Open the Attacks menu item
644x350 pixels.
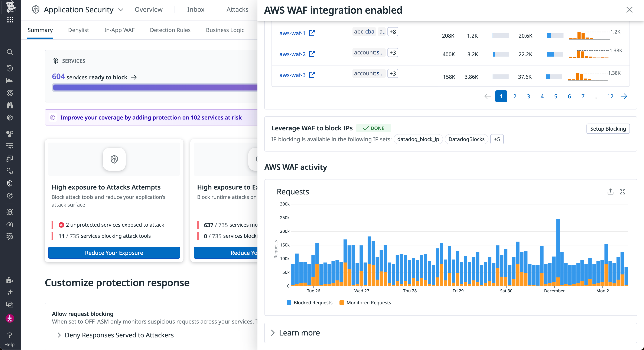(237, 10)
